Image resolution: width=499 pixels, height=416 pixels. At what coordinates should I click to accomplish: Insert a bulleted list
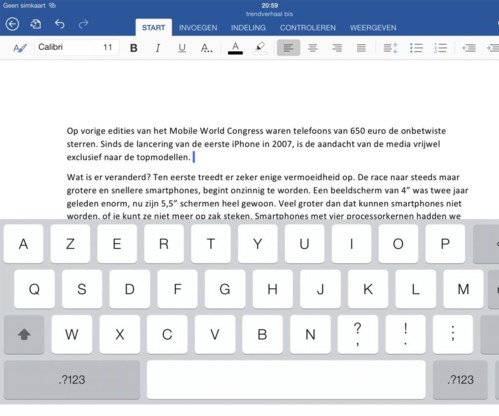pyautogui.click(x=416, y=48)
